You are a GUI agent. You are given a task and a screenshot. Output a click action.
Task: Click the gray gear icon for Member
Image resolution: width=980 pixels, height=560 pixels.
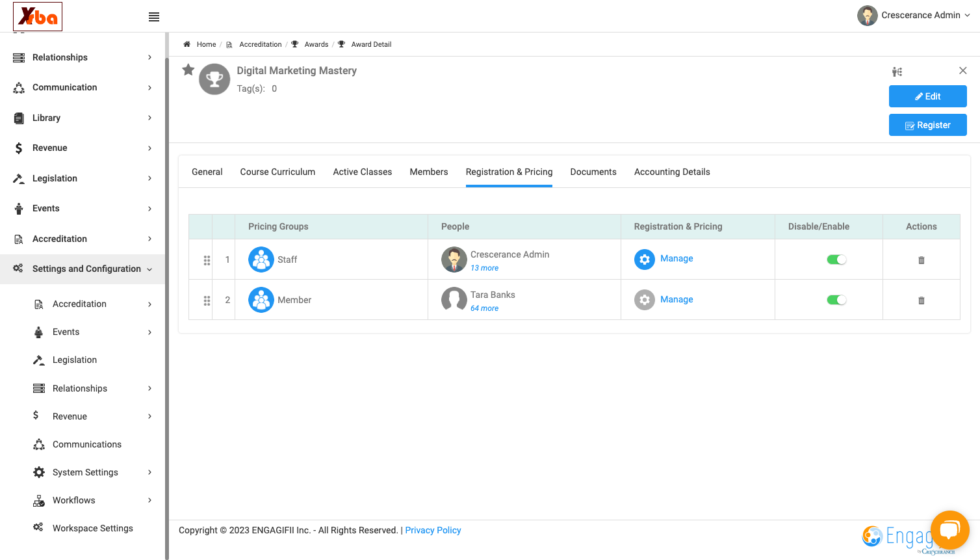pyautogui.click(x=645, y=300)
